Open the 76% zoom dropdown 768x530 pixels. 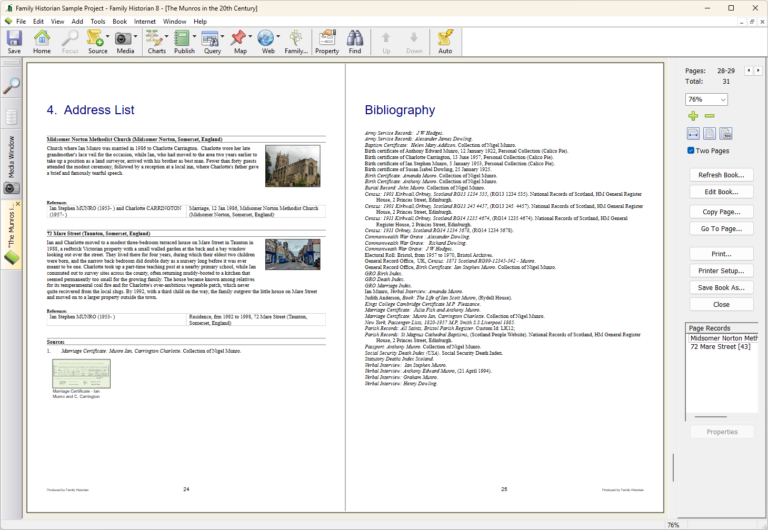click(x=706, y=99)
